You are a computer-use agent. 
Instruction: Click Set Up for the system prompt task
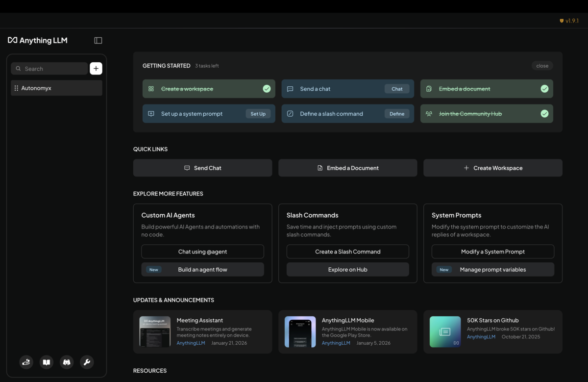(x=258, y=113)
